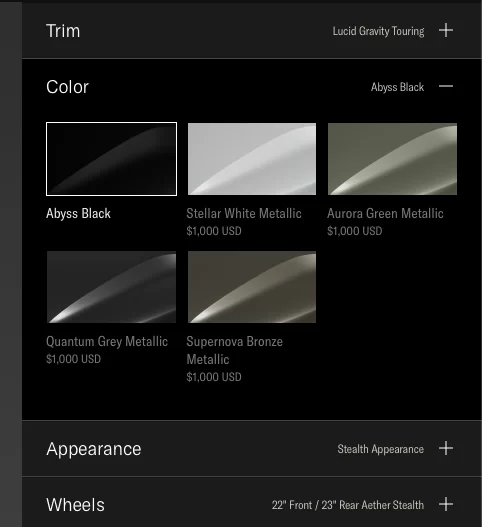Screen dimensions: 482x527
Task: Click the Stellar White Metallic label
Action: 244,213
